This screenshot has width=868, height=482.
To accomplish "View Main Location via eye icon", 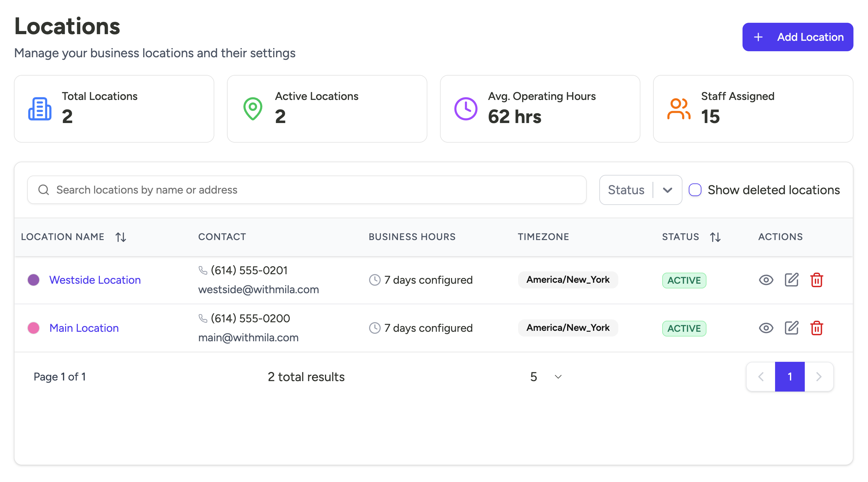I will click(766, 328).
